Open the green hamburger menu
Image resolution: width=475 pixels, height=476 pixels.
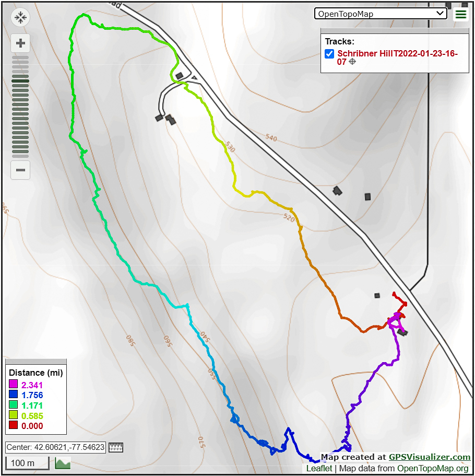461,14
